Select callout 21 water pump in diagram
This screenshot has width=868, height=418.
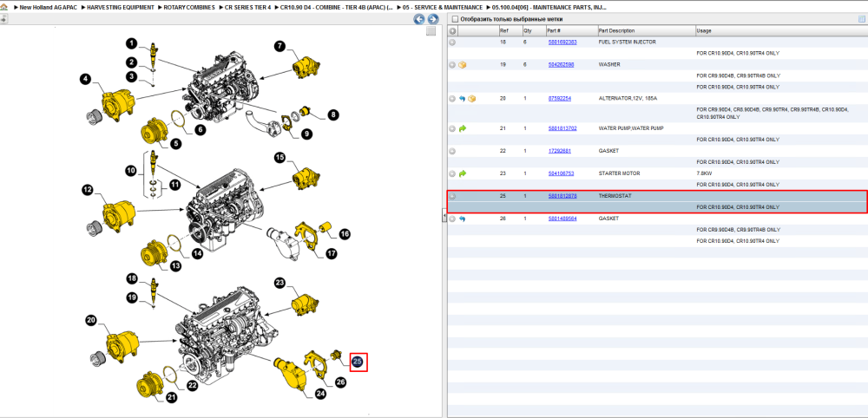pyautogui.click(x=172, y=397)
